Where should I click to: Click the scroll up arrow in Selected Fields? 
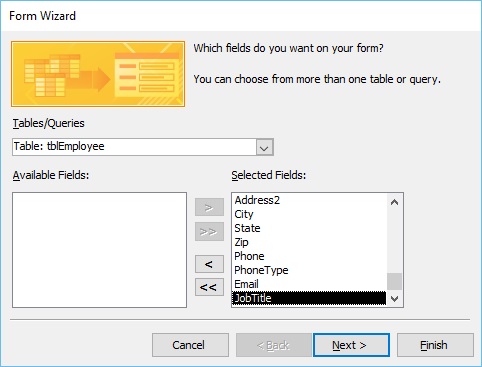pos(394,202)
